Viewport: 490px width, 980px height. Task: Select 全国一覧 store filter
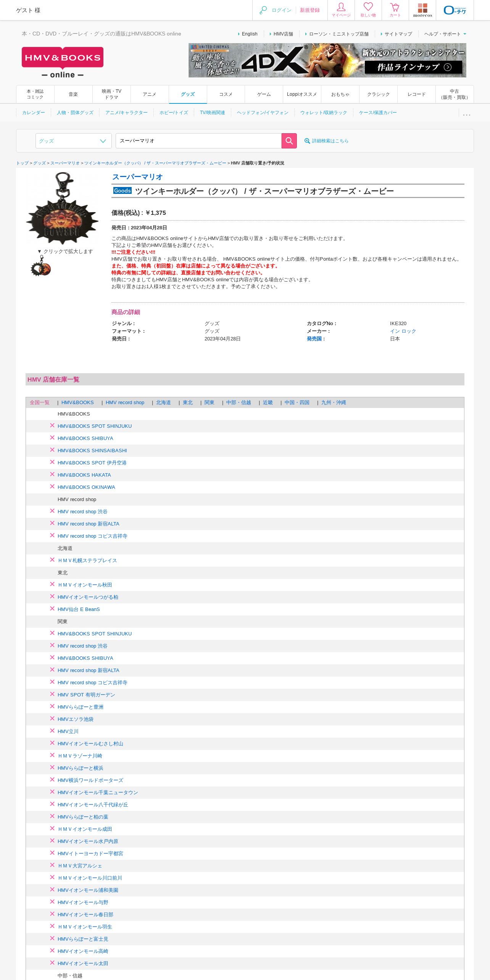pyautogui.click(x=40, y=402)
